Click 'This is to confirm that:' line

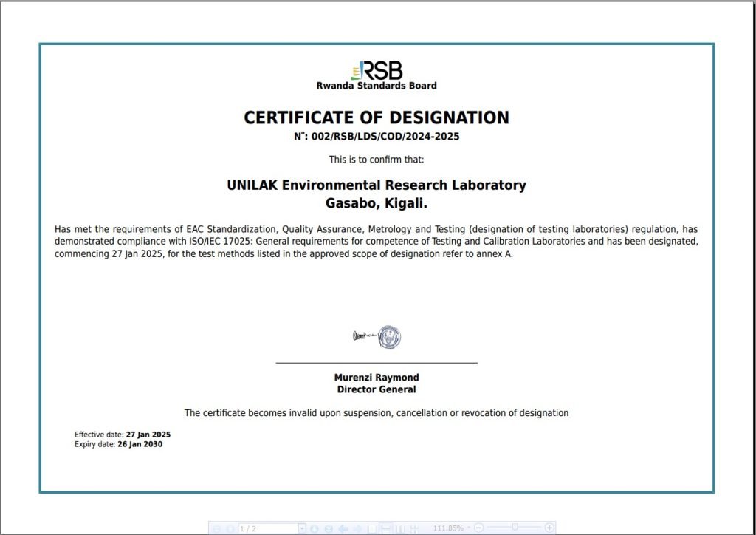pos(377,160)
